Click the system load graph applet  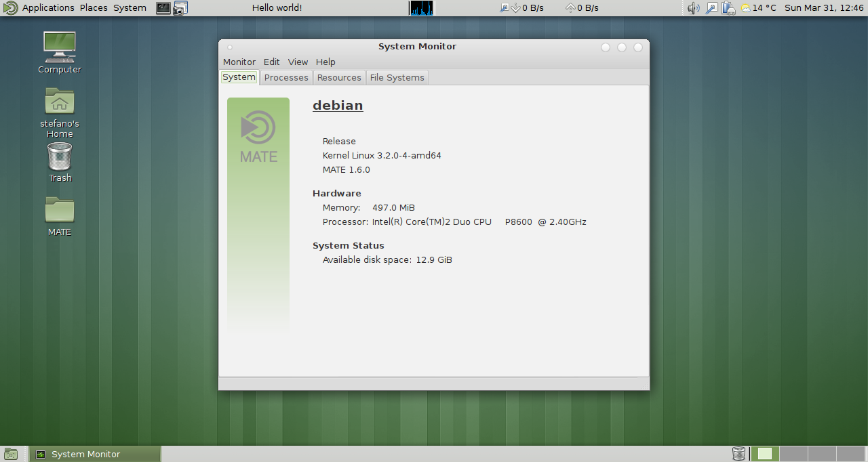[420, 8]
